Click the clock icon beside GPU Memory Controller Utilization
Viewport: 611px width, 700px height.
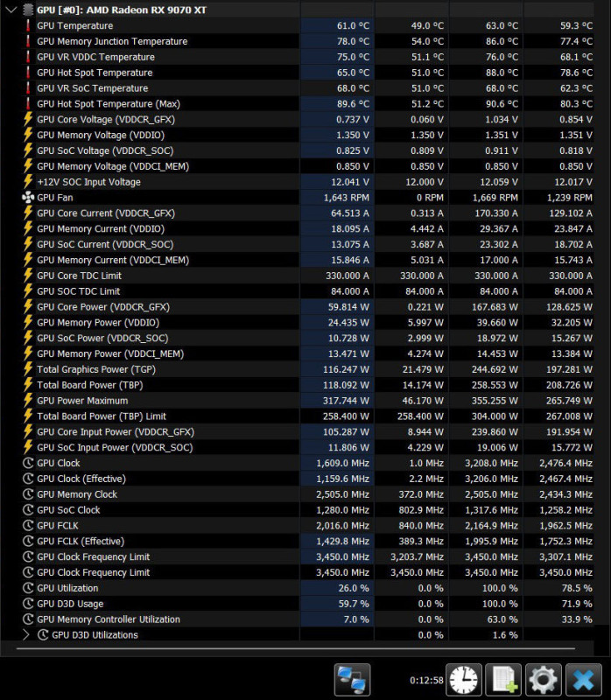click(28, 619)
